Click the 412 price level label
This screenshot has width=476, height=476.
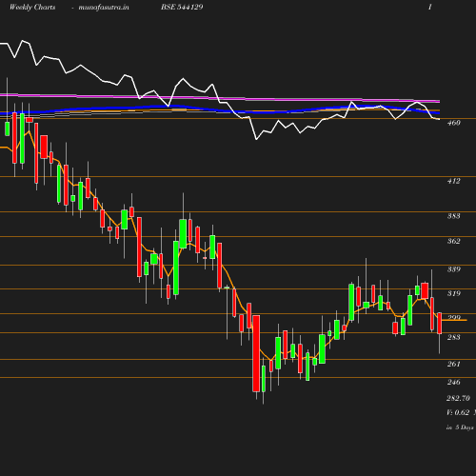click(x=454, y=181)
